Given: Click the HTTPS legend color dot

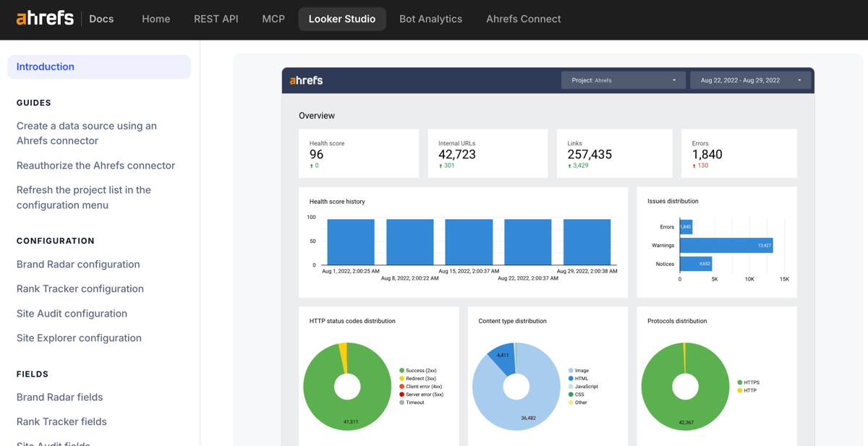Looking at the screenshot, I should pyautogui.click(x=740, y=382).
